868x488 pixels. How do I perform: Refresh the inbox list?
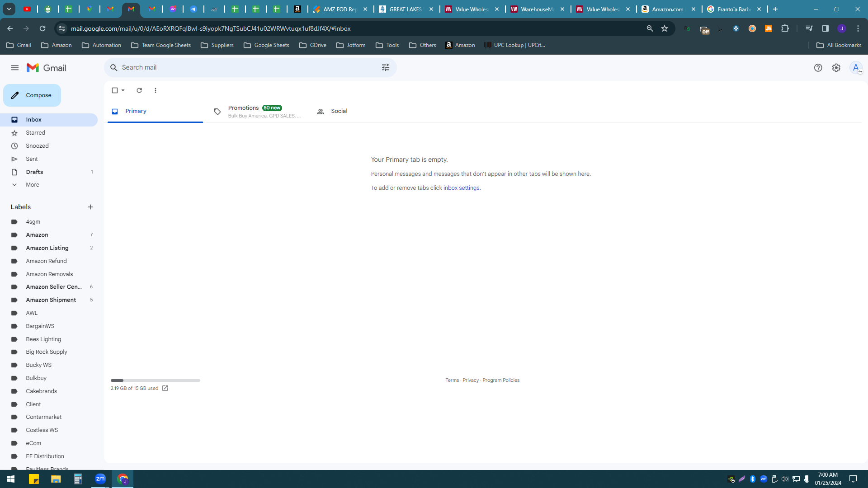[139, 90]
